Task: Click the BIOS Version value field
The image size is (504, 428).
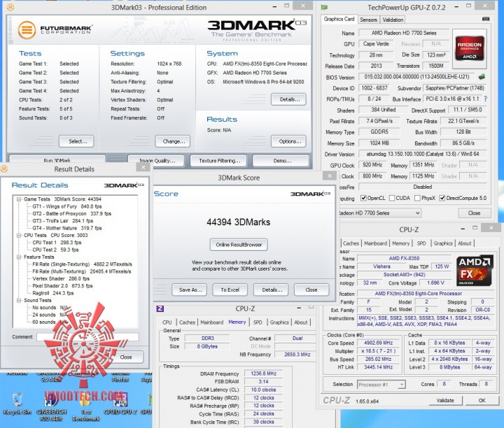Action: [416, 77]
